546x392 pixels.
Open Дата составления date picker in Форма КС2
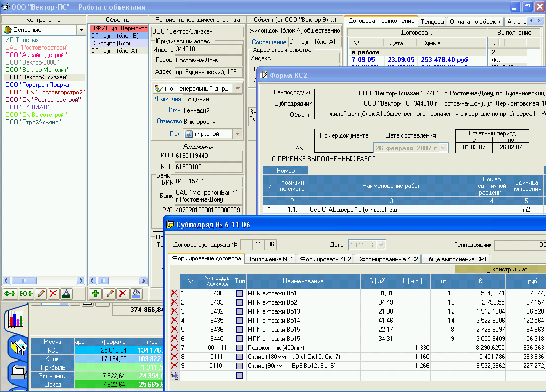tap(443, 148)
